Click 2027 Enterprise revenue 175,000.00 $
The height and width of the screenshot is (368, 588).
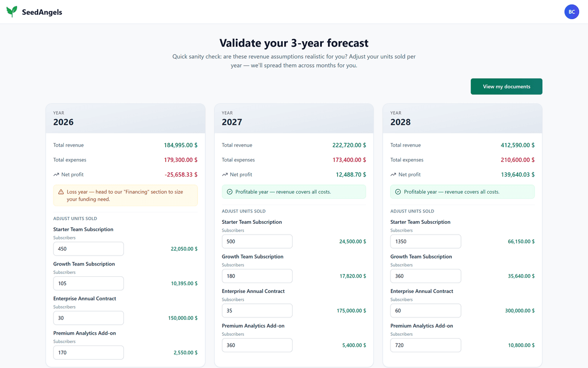pyautogui.click(x=351, y=311)
